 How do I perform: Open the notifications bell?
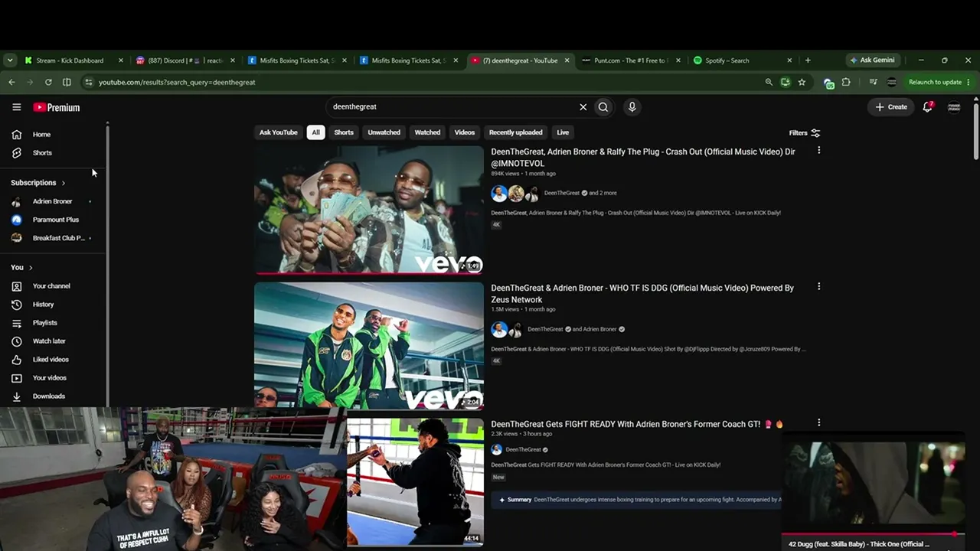927,107
